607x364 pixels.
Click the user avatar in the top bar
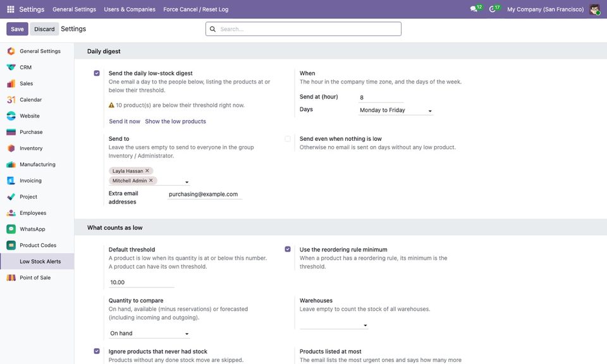(x=594, y=9)
